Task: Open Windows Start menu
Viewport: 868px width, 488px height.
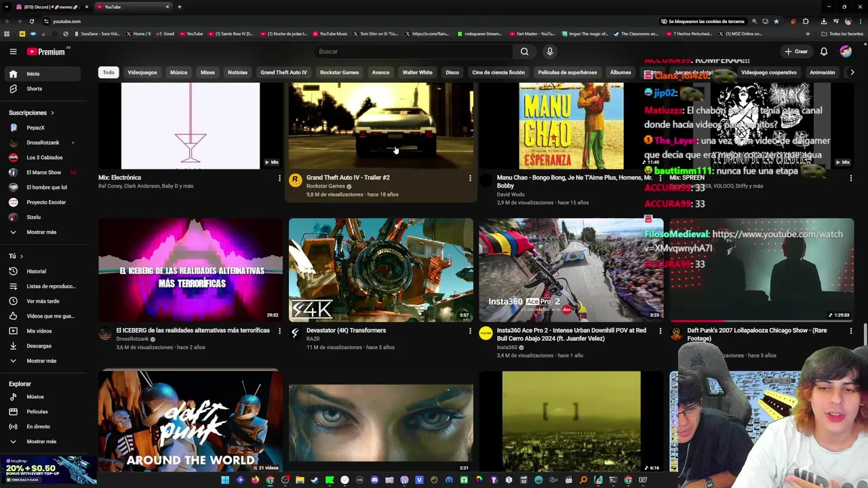Action: [225, 480]
